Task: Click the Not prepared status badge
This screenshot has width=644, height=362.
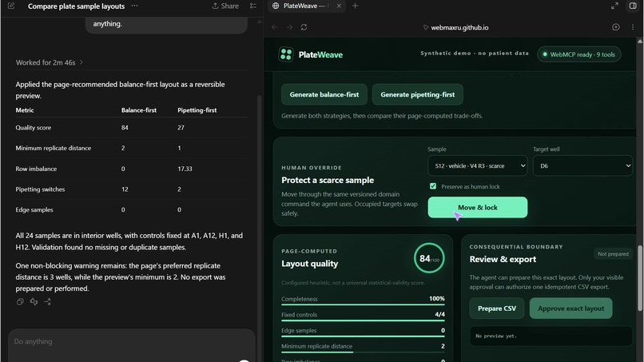Action: (x=613, y=254)
